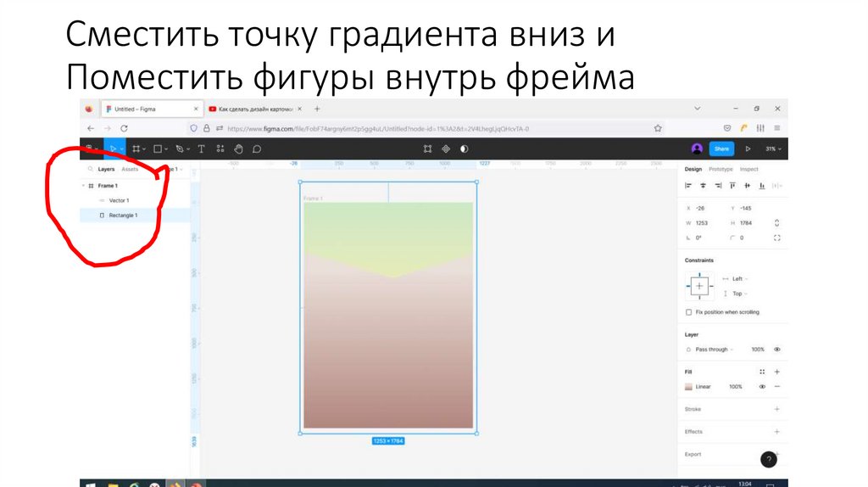868x487 pixels.
Task: Bookmark page with star icon
Action: (x=658, y=128)
